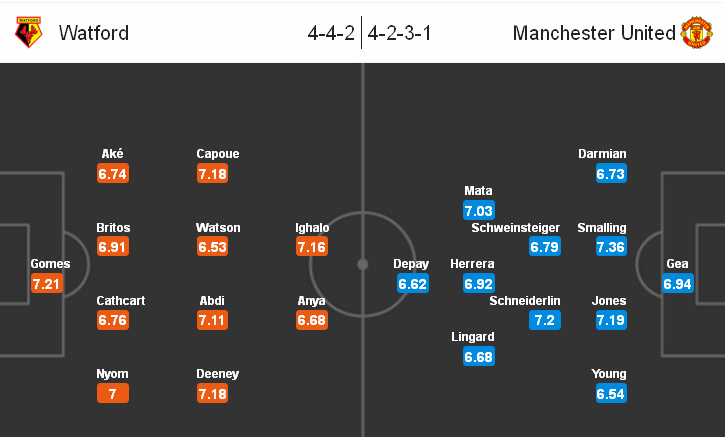Image resolution: width=725 pixels, height=437 pixels.
Task: Select Nyom's rating badge showing 7
Action: pos(113,394)
